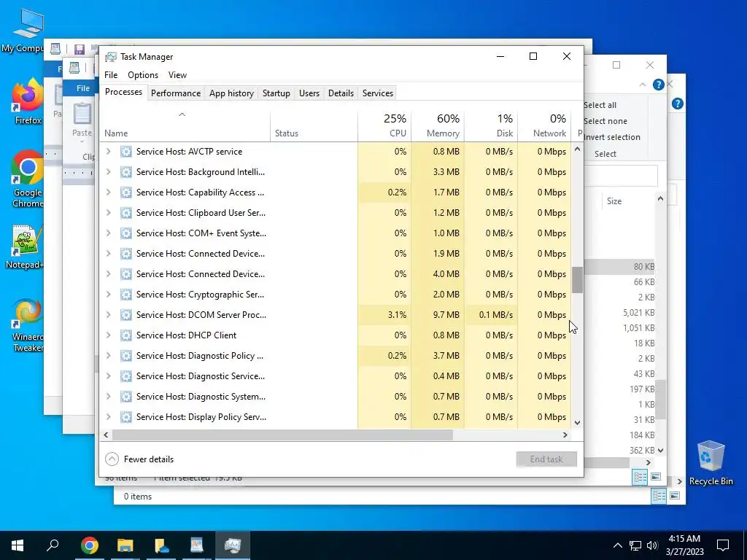Sort by Disk column header
The image size is (747, 560).
coord(491,125)
